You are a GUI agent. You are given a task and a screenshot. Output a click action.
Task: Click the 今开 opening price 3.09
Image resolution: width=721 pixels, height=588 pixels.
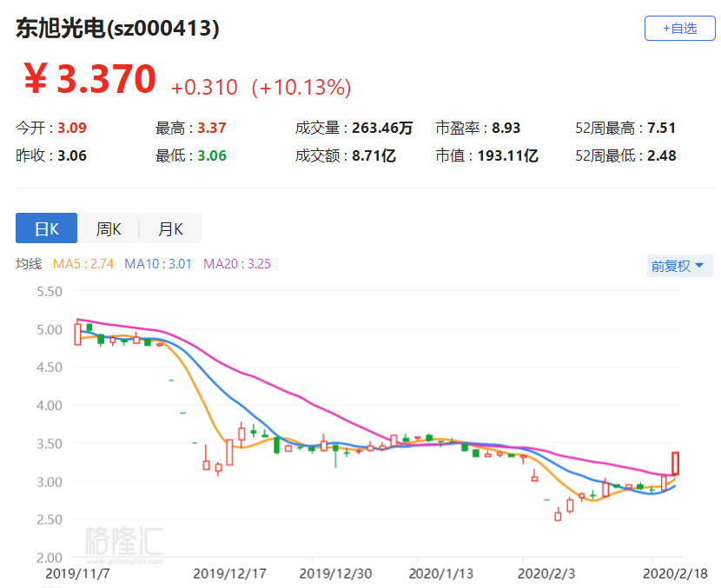pyautogui.click(x=72, y=128)
